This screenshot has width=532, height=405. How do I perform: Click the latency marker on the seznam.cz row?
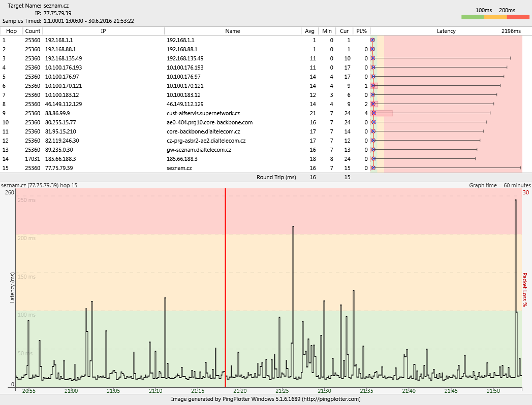(x=373, y=167)
